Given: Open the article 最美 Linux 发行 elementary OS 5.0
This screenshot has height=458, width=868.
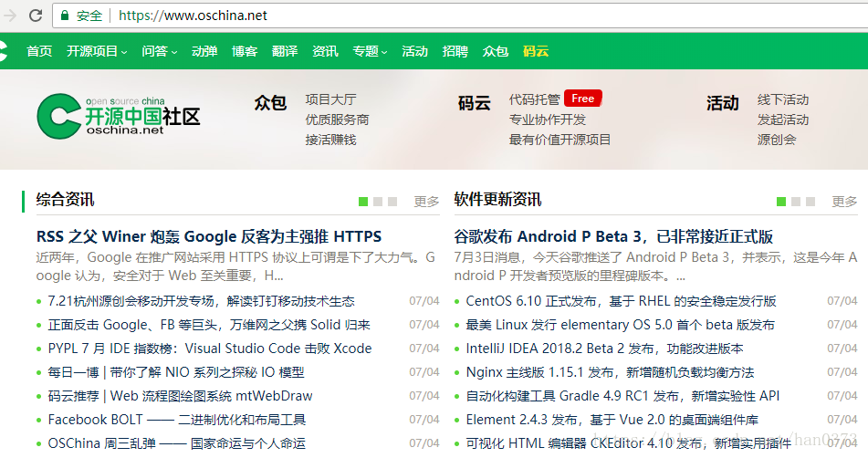Looking at the screenshot, I should click(x=620, y=325).
